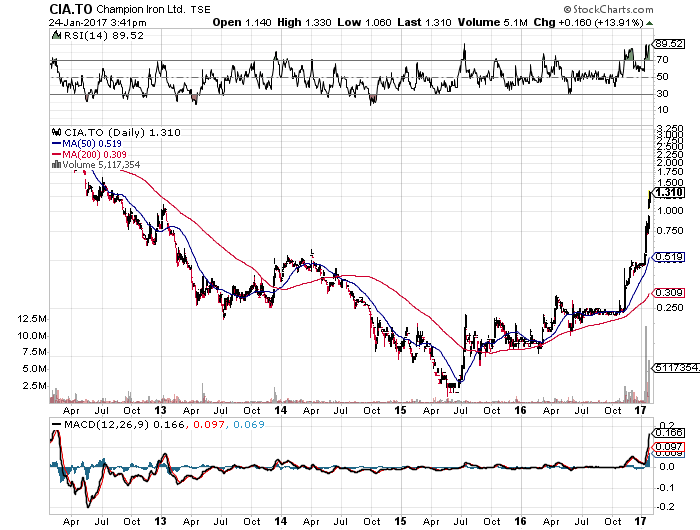The height and width of the screenshot is (530, 700).
Task: Click the Last 1.310 value
Action: [424, 22]
